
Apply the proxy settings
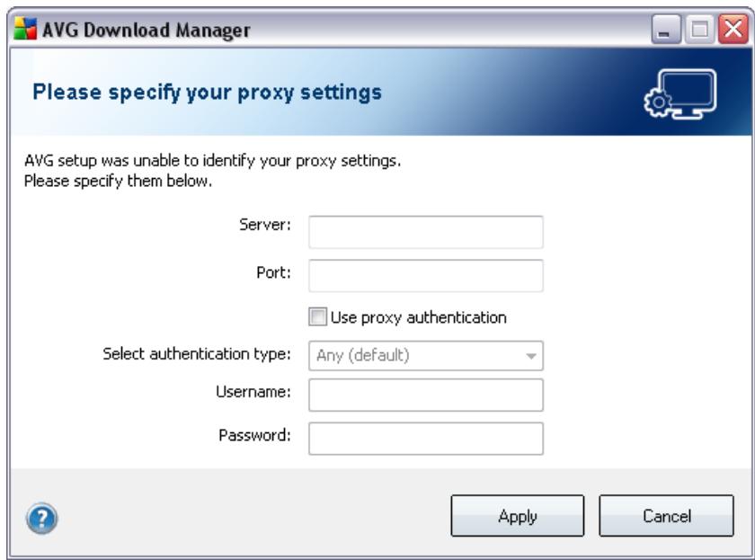point(517,516)
